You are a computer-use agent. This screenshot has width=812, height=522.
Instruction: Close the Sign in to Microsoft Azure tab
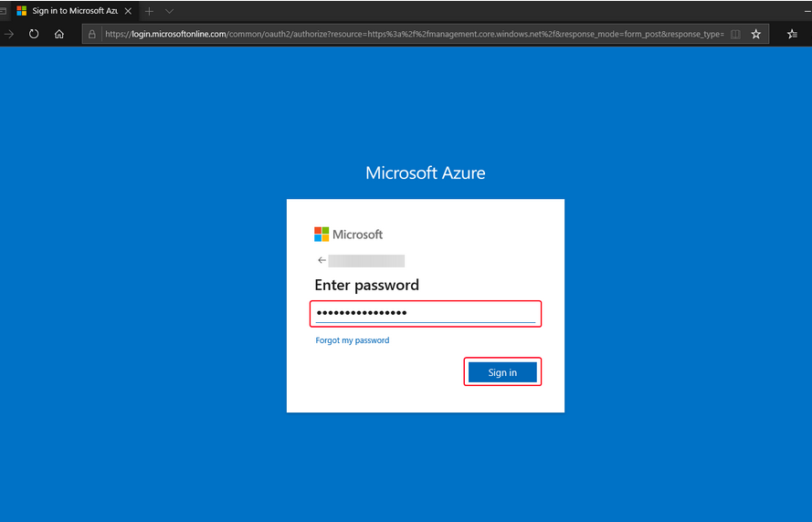[x=128, y=11]
